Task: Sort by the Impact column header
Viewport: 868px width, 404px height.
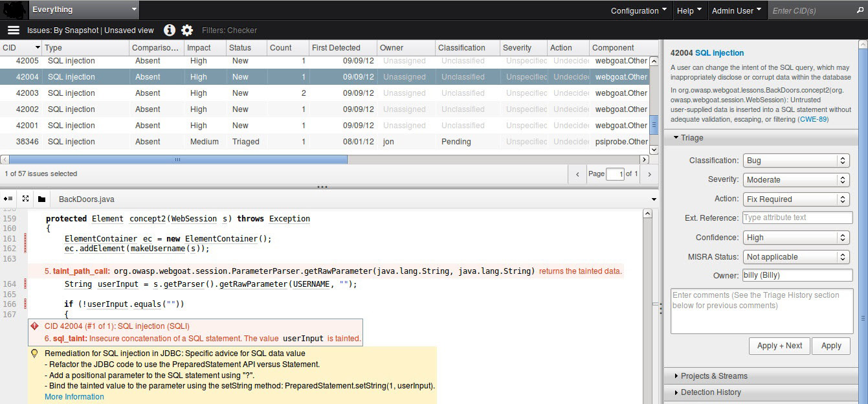Action: [205, 48]
